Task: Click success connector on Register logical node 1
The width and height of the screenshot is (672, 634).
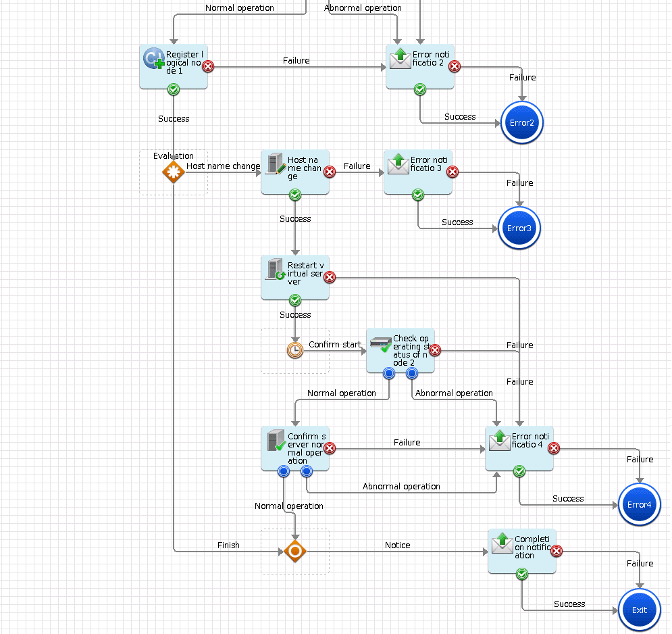Action: click(x=174, y=89)
